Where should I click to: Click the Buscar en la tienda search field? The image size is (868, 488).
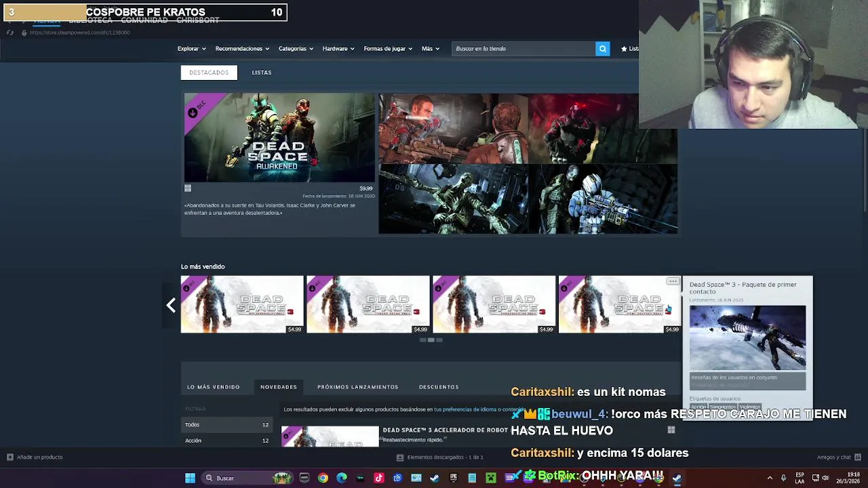click(522, 49)
